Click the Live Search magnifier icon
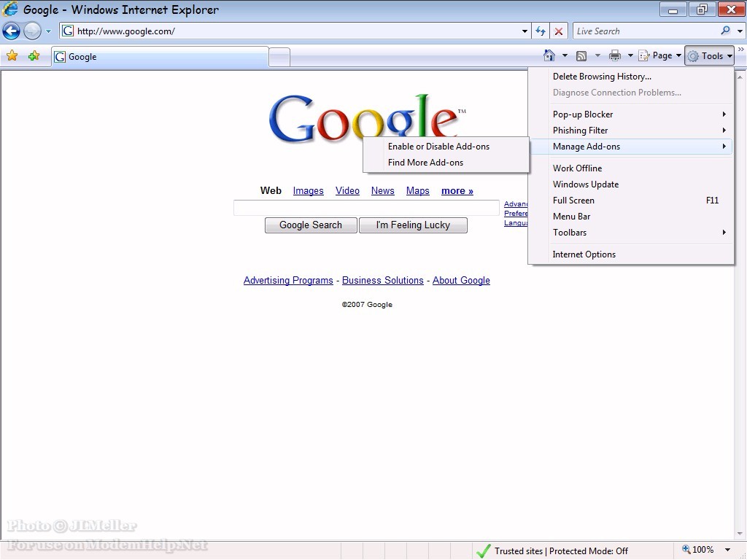The width and height of the screenshot is (747, 560). click(x=725, y=31)
